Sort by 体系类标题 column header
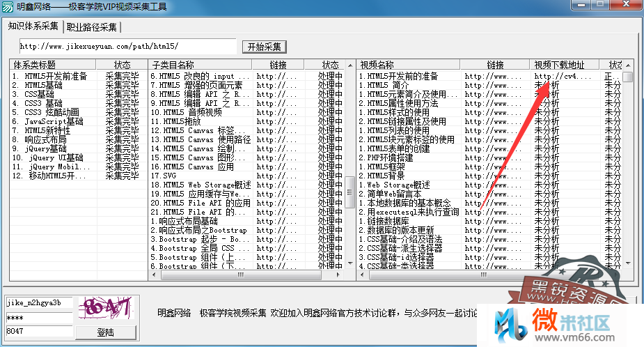This screenshot has height=347, width=644. pos(53,65)
